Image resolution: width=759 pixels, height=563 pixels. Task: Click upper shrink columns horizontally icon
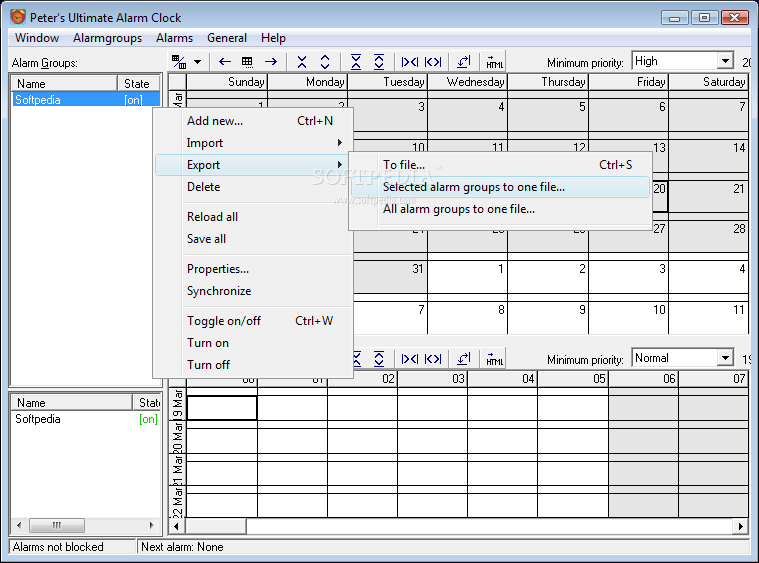tap(410, 62)
